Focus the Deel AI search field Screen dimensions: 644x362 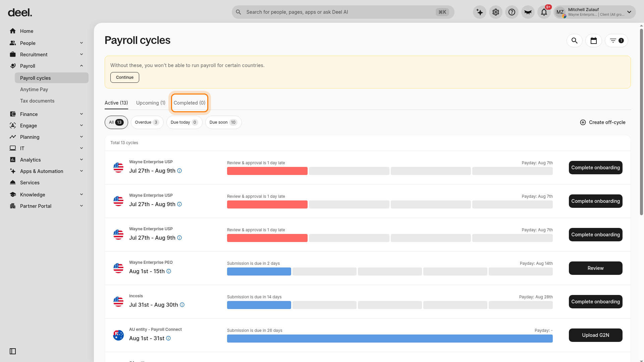[343, 12]
